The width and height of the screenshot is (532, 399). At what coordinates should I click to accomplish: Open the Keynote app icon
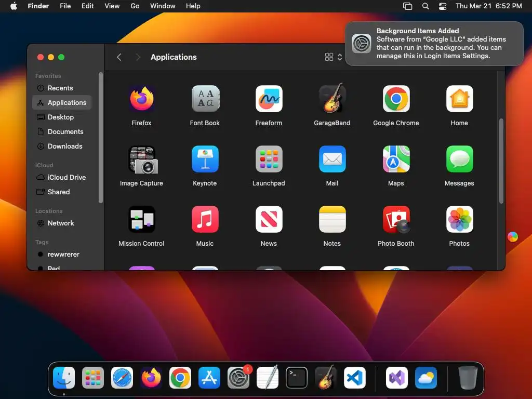tap(205, 159)
